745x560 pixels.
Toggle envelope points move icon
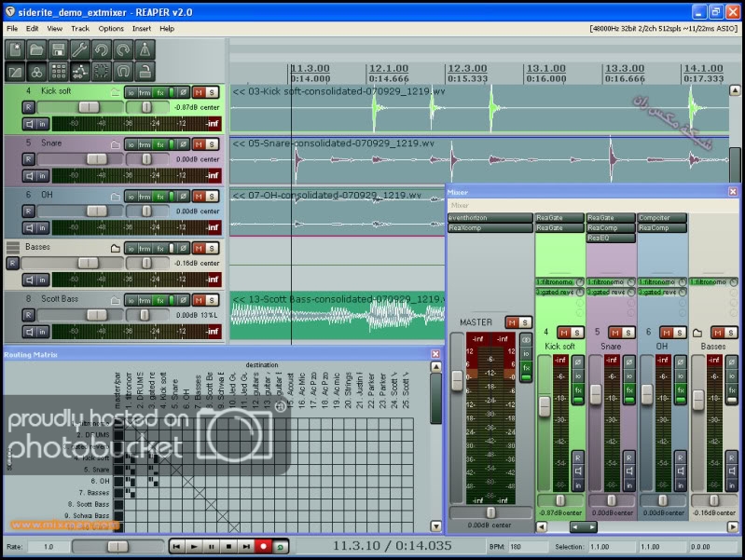80,72
